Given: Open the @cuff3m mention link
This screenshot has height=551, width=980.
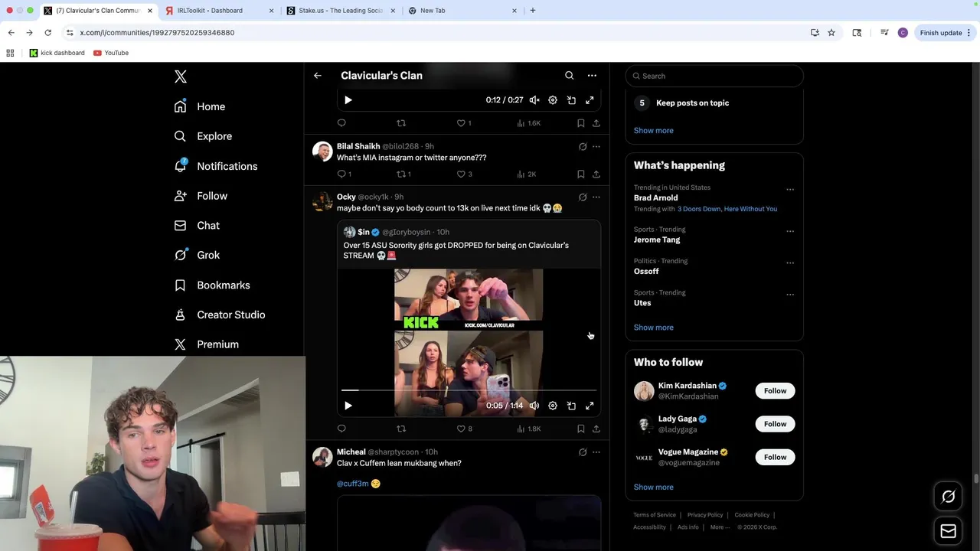Looking at the screenshot, I should (353, 484).
